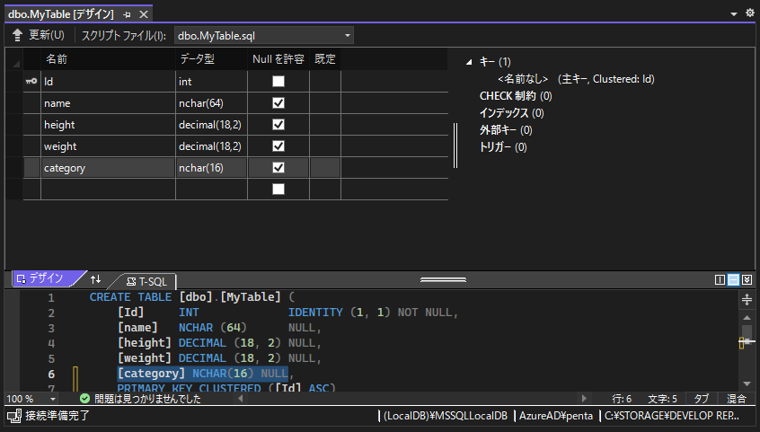The image size is (760, 432).
Task: Click the データ型 column header
Action: pos(211,59)
